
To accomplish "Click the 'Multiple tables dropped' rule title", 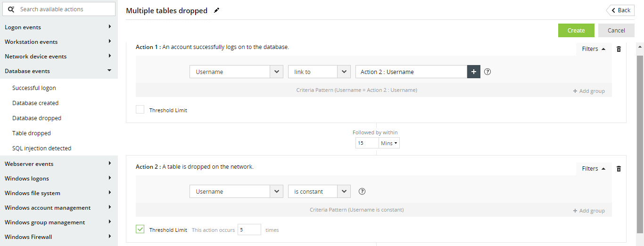I will tap(166, 11).
